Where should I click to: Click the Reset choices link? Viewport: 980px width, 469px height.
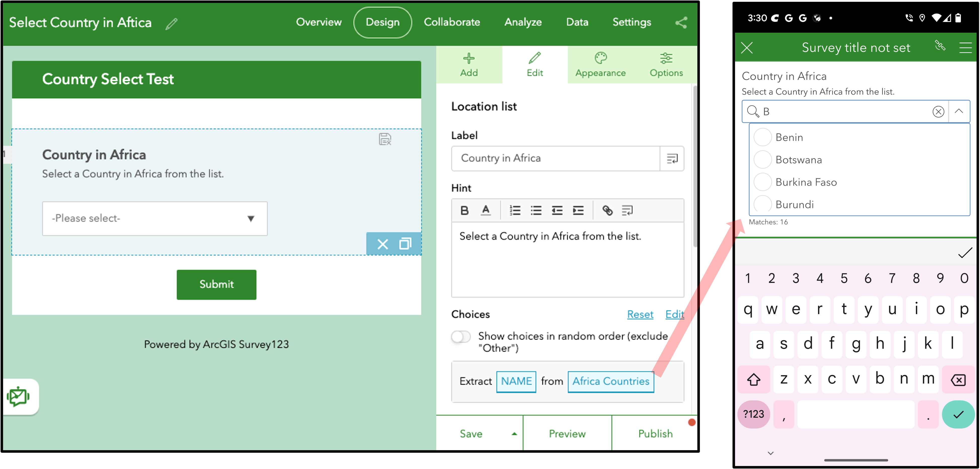tap(640, 315)
